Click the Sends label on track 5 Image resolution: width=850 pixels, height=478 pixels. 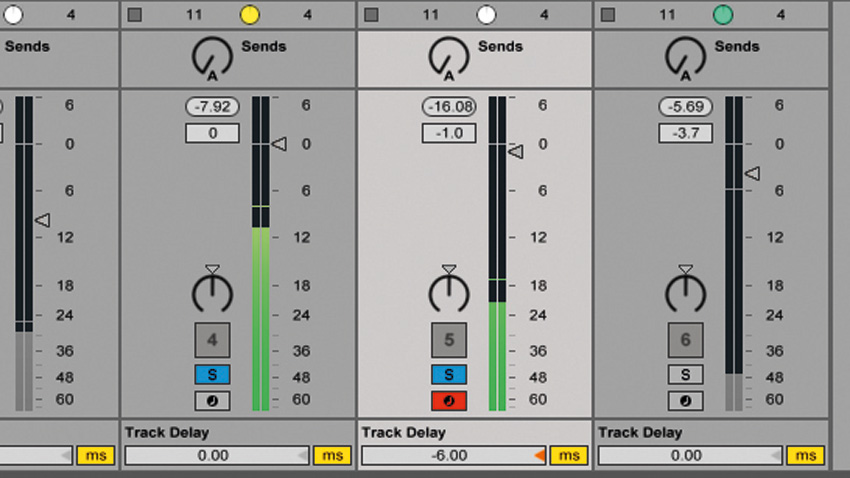(500, 47)
